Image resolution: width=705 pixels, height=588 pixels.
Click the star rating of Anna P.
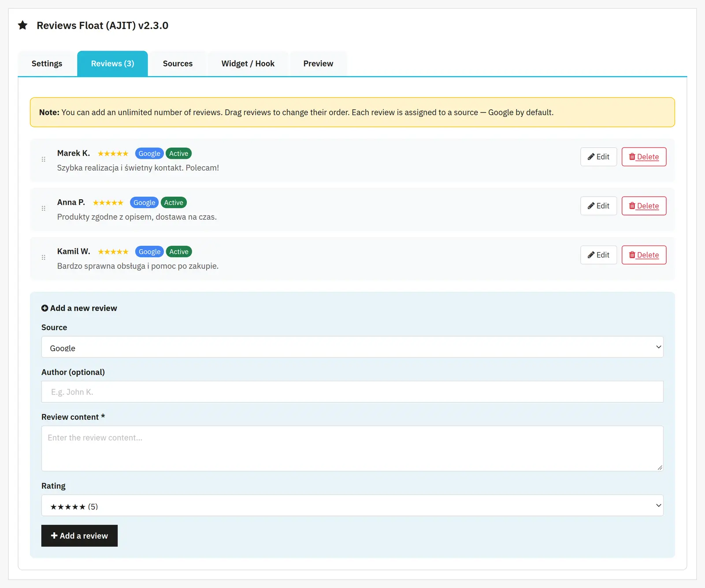pos(108,203)
